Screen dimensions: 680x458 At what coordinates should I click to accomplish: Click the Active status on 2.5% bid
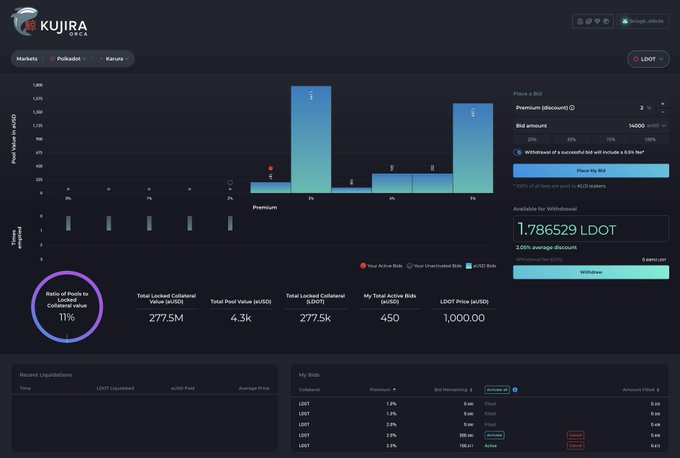tap(490, 445)
